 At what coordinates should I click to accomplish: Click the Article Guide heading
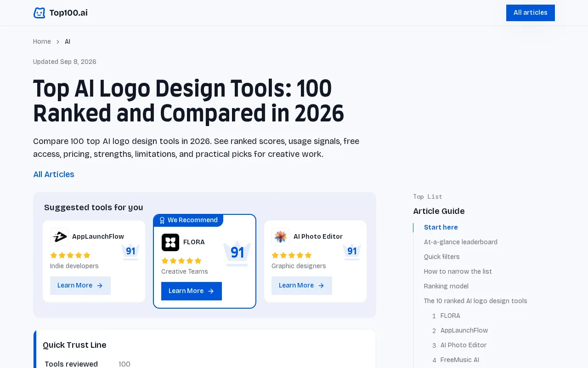pos(439,211)
